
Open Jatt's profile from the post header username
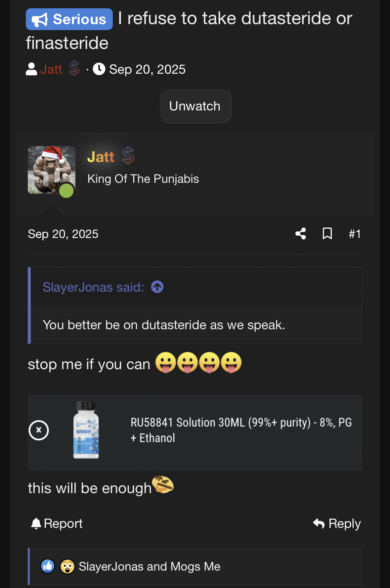tap(101, 157)
